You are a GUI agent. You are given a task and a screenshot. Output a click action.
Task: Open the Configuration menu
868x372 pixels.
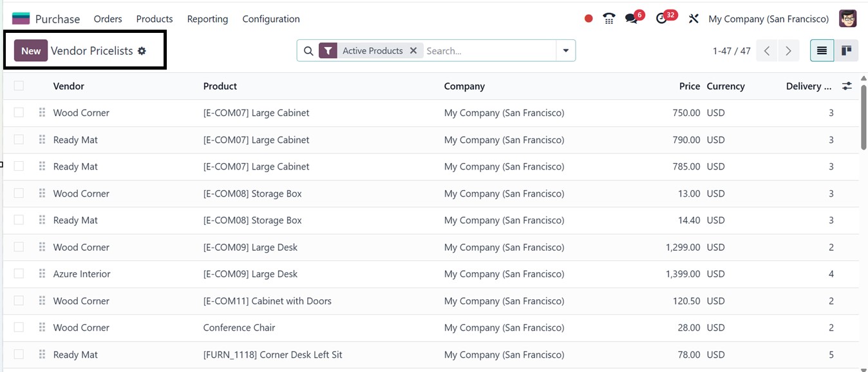point(270,19)
